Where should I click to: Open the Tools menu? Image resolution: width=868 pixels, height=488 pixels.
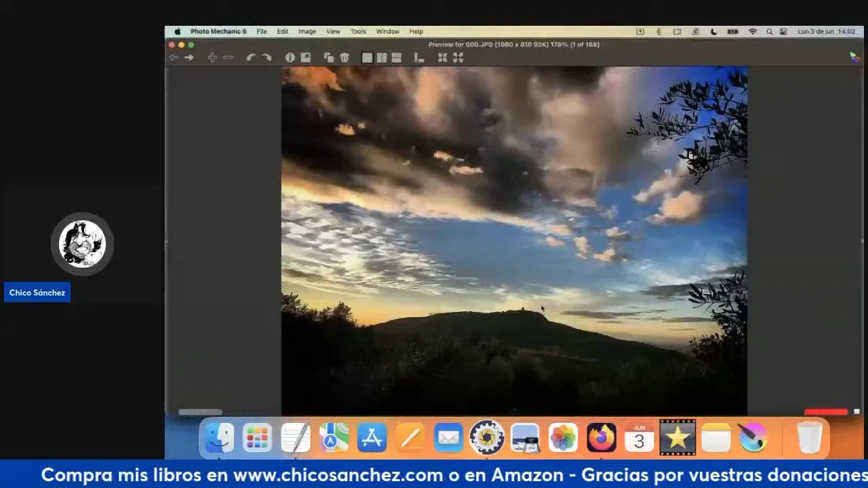(x=358, y=31)
